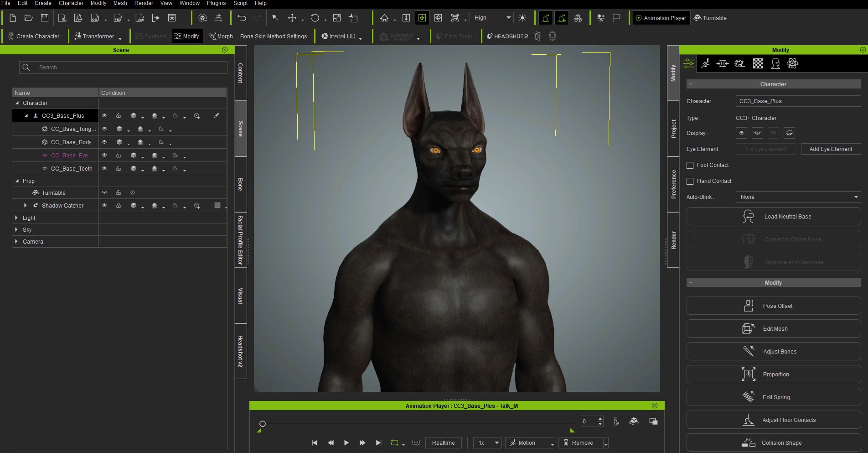Activate the Scale tool
This screenshot has height=453, width=868.
pos(337,18)
